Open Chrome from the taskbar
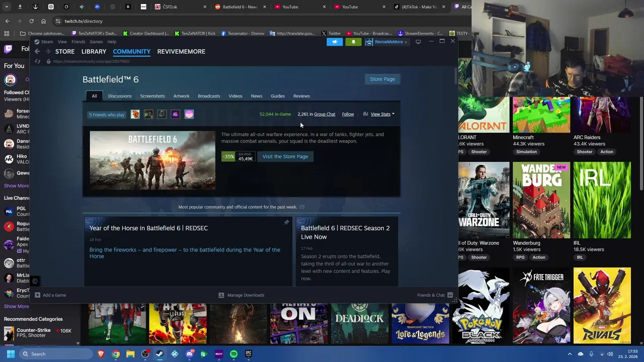Screen dimensions: 644x362 (x=116, y=354)
